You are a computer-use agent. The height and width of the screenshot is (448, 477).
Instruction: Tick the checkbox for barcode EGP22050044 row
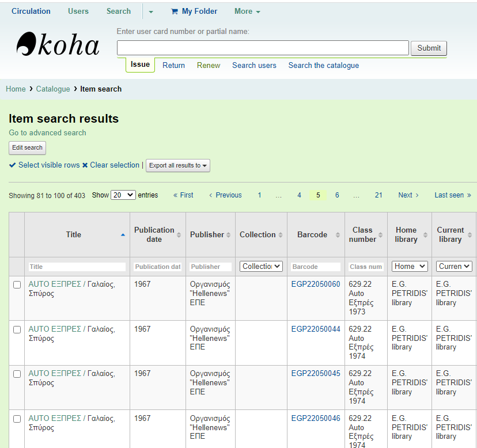coord(17,329)
